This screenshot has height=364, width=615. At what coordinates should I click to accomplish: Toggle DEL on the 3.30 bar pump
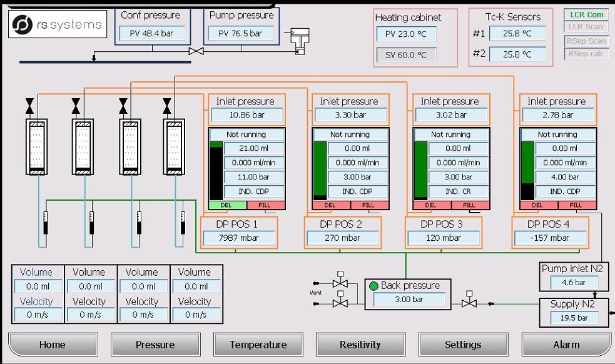[332, 205]
